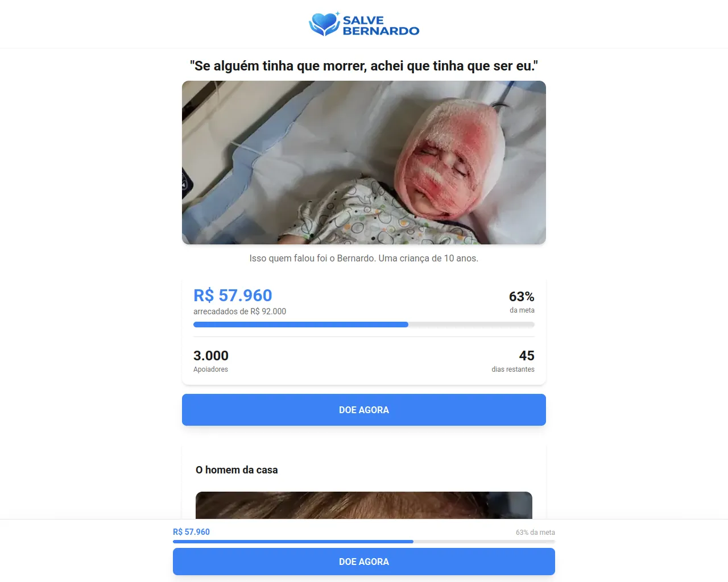The height and width of the screenshot is (582, 728).
Task: Click the partially visible second photo
Action: click(364, 505)
